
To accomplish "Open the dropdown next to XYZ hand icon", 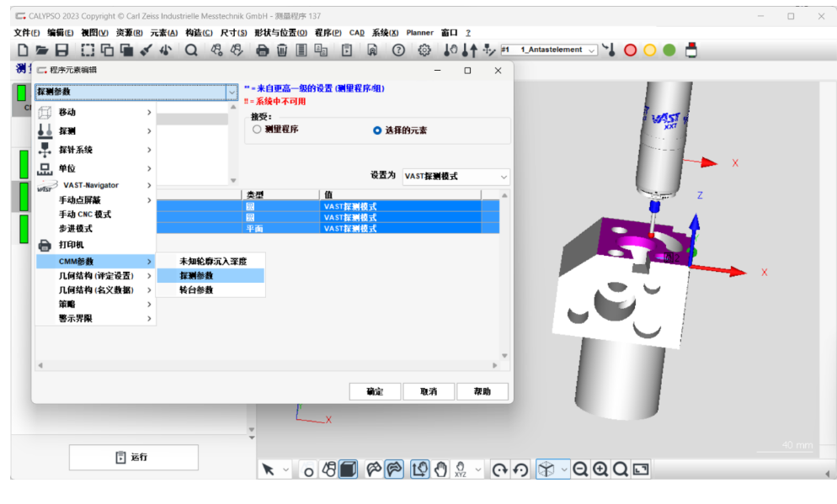I will point(478,470).
